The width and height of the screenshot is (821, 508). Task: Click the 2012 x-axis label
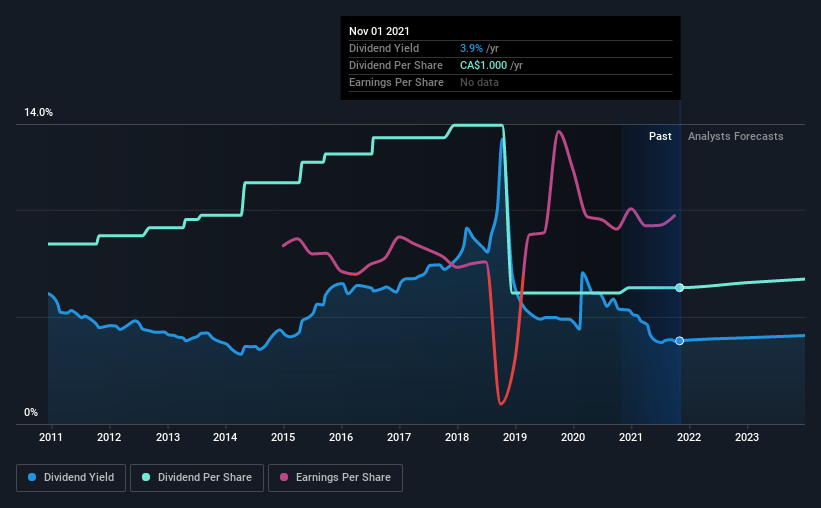coord(109,437)
